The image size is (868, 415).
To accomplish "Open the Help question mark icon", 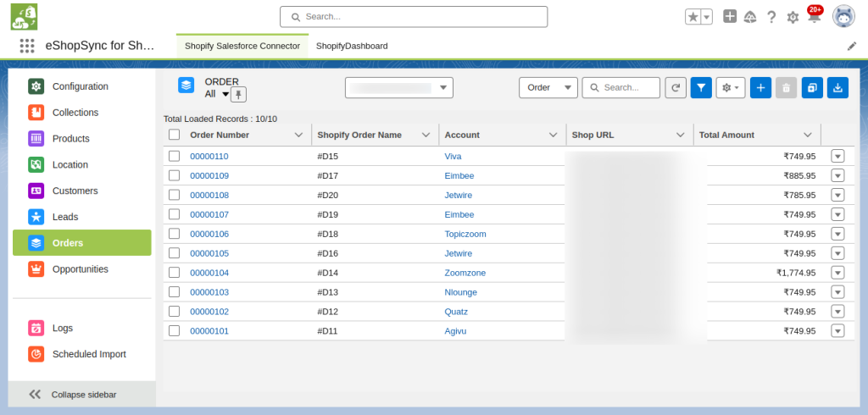I will pyautogui.click(x=771, y=17).
